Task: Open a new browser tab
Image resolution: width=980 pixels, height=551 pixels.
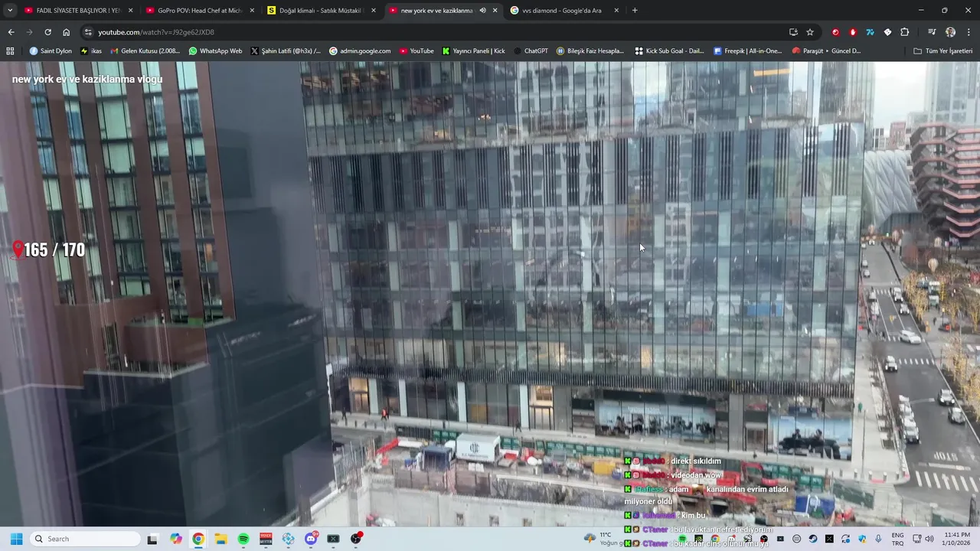Action: 635,11
